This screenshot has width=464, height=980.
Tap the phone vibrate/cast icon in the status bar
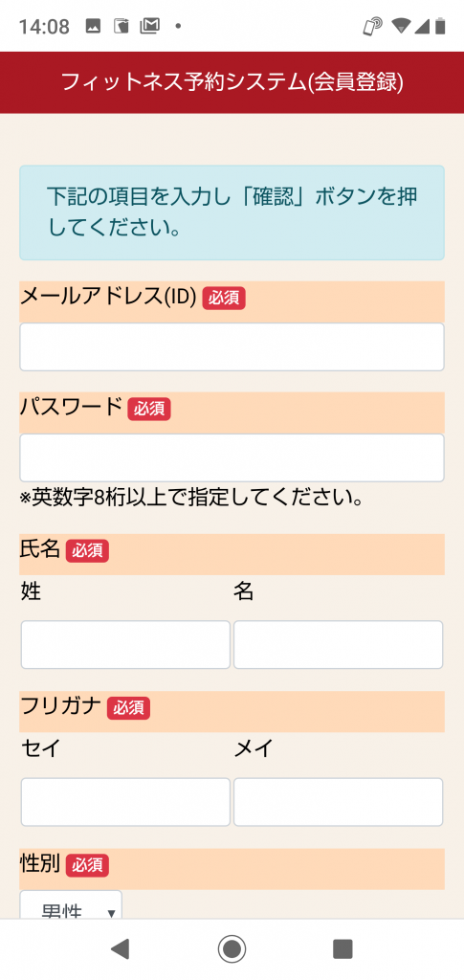tap(372, 26)
